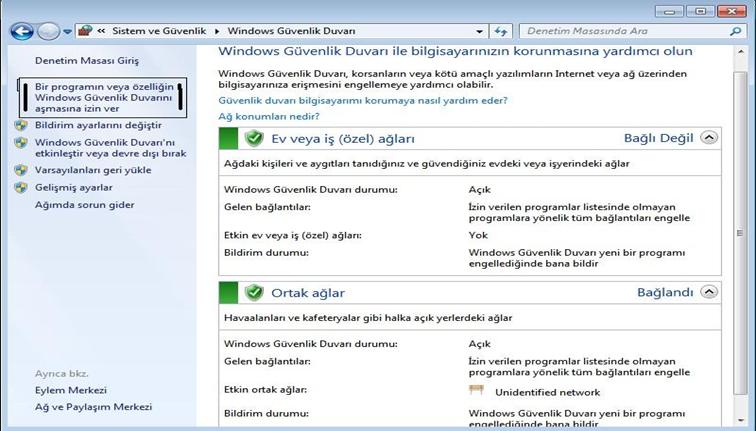Open Ağımda sorun gider link
756x431 pixels.
(84, 205)
